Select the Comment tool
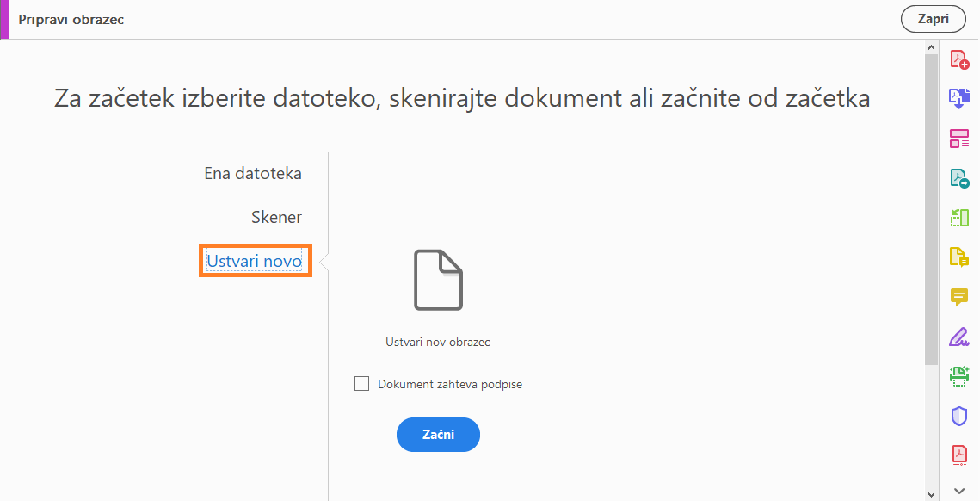This screenshot has height=501, width=980. coord(959,296)
